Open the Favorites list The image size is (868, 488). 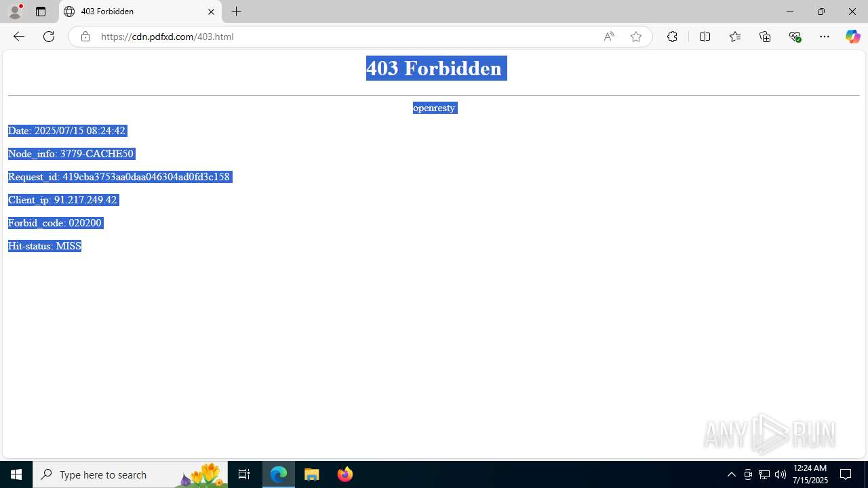734,37
